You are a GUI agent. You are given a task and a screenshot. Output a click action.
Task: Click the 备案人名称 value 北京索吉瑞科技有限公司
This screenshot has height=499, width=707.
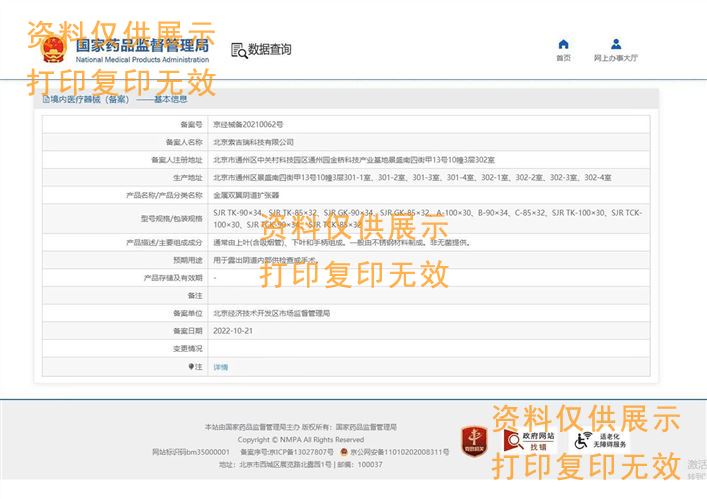pyautogui.click(x=253, y=142)
